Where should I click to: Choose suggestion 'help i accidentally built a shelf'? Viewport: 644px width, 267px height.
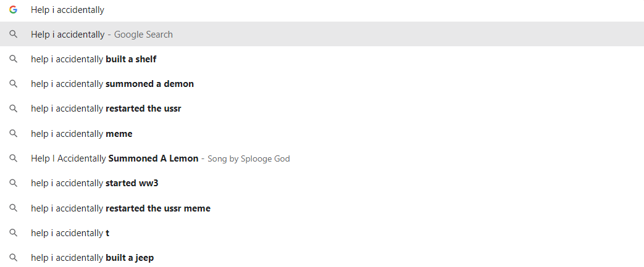pyautogui.click(x=94, y=59)
